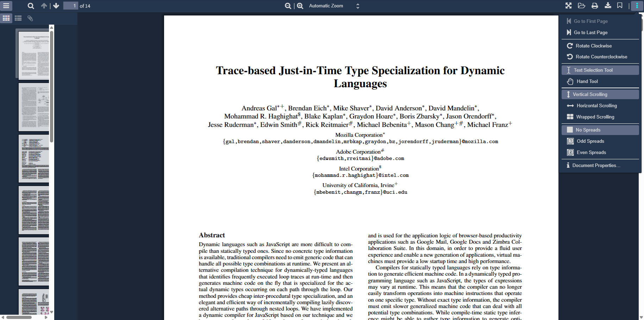The width and height of the screenshot is (644, 320).
Task: Click the Abstract heading
Action: click(212, 235)
